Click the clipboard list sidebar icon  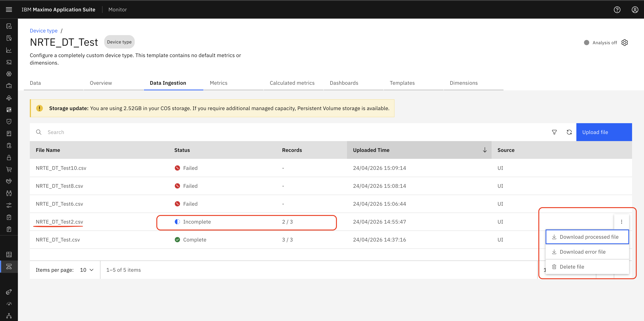pyautogui.click(x=9, y=229)
